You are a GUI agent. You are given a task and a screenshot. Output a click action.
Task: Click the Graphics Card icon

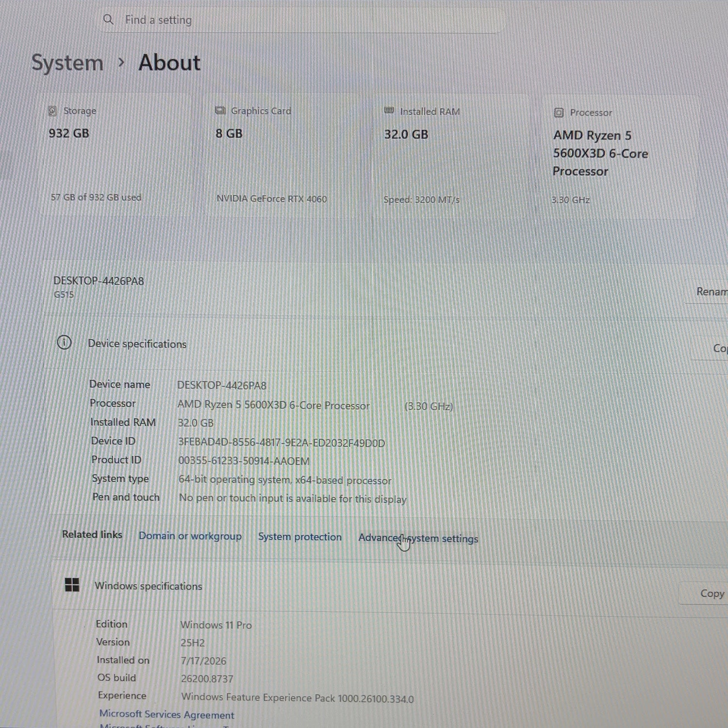pos(220,111)
